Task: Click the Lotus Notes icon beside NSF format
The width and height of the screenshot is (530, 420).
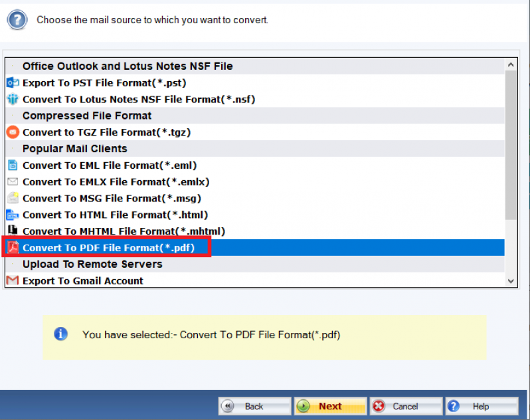Action: coord(13,100)
